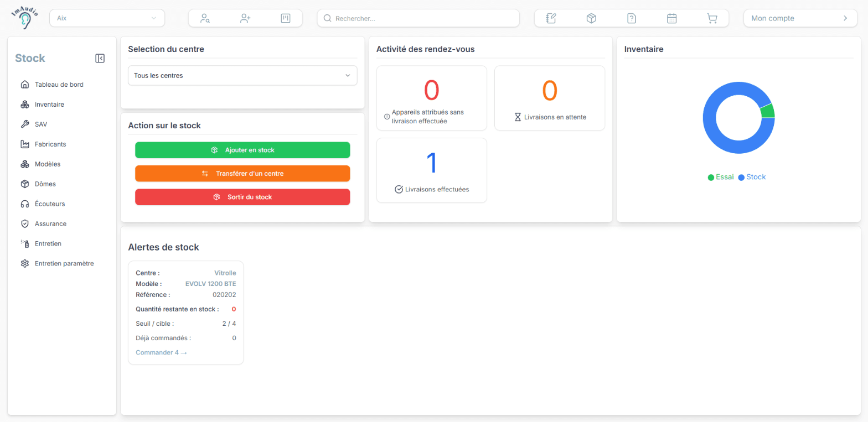Open Livraisons effectuées card

coord(432,170)
